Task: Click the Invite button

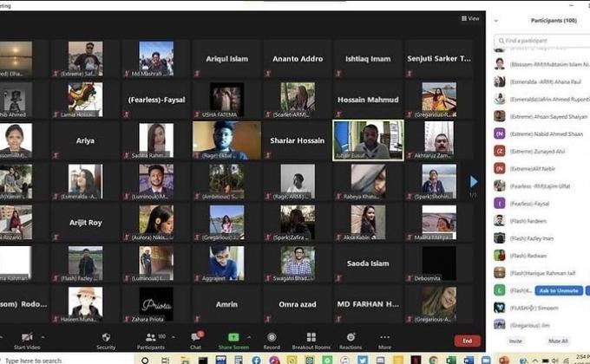Action: click(x=515, y=341)
